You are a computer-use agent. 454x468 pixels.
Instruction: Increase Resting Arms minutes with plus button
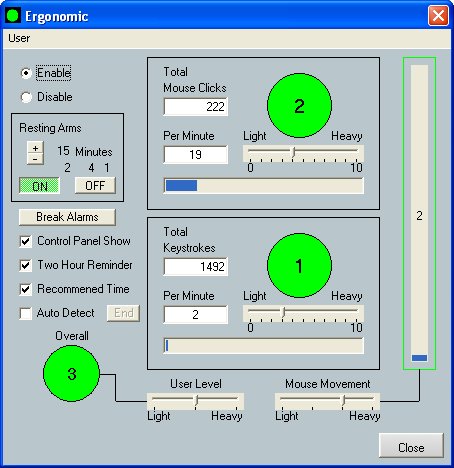tap(35, 148)
